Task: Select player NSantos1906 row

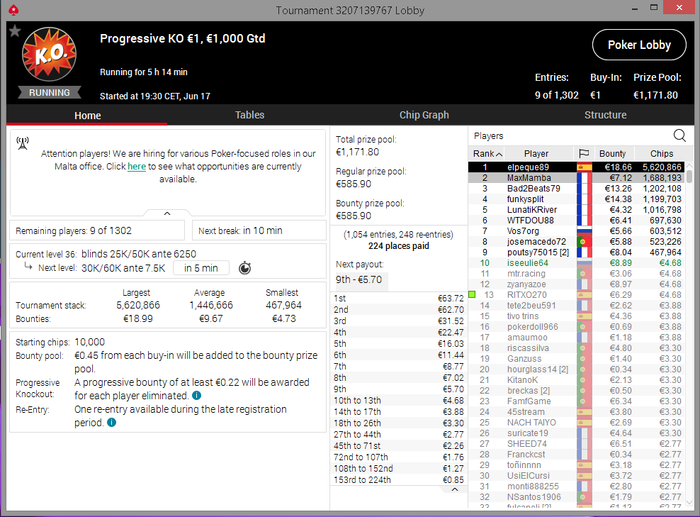Action: 576,497
